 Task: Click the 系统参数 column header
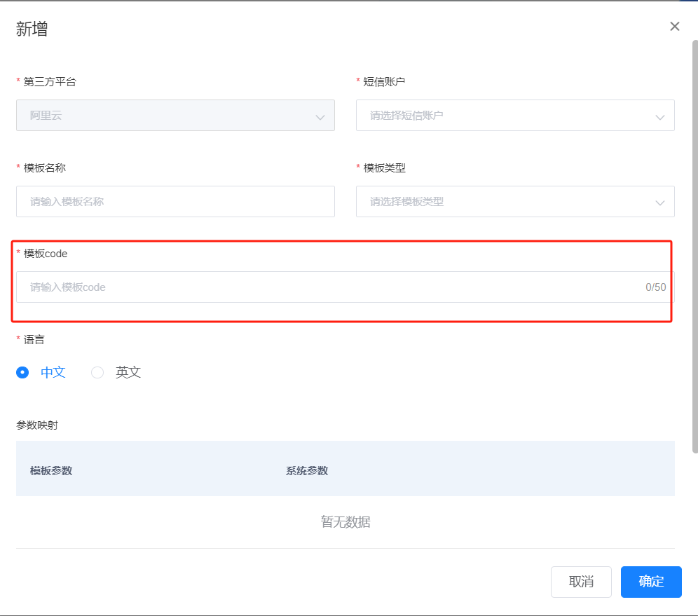(x=307, y=471)
